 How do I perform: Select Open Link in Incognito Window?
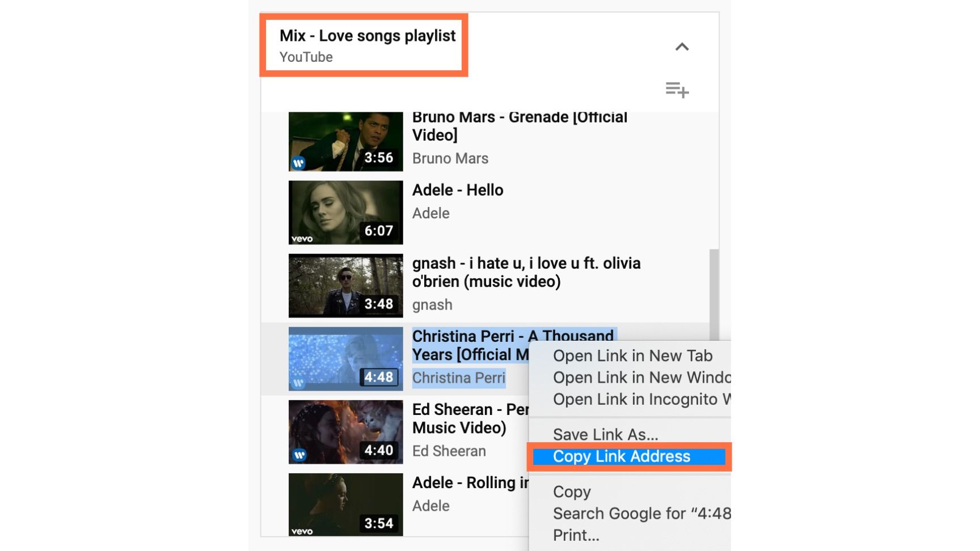point(641,400)
